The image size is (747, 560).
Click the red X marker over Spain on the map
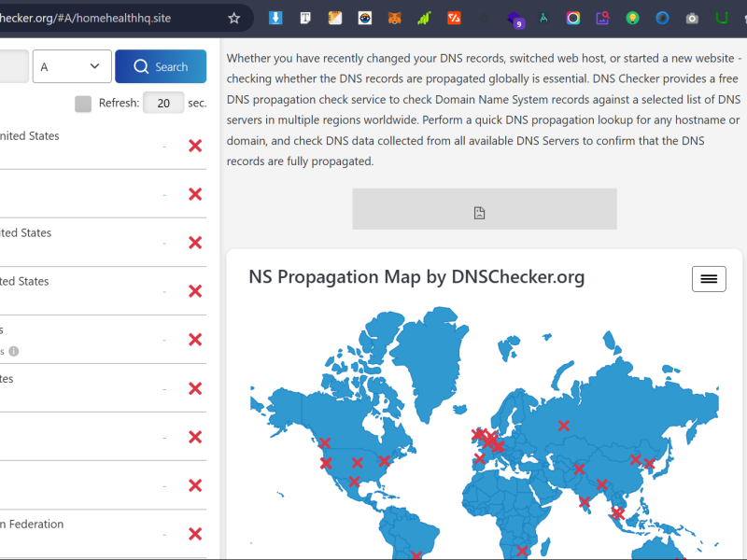coord(479,458)
